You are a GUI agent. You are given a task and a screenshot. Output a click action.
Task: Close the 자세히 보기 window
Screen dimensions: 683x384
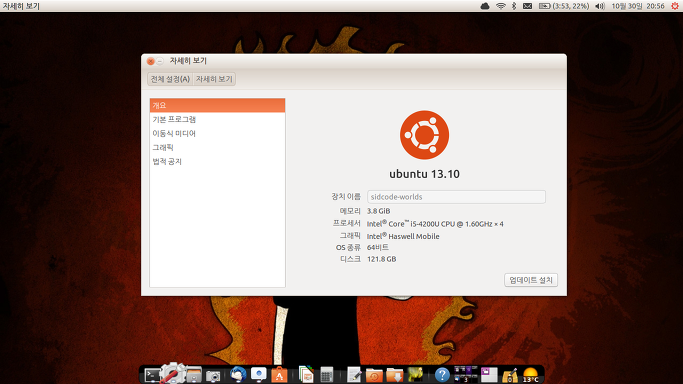point(151,61)
